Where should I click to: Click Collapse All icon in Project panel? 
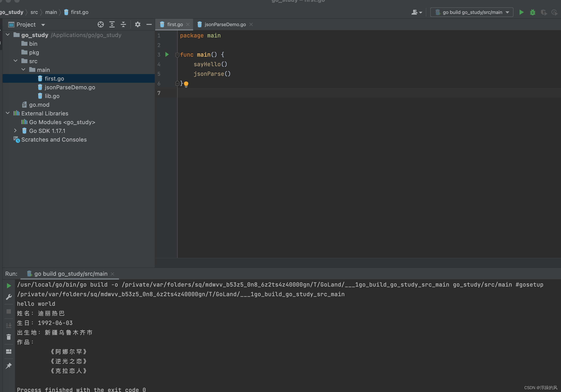pyautogui.click(x=123, y=24)
